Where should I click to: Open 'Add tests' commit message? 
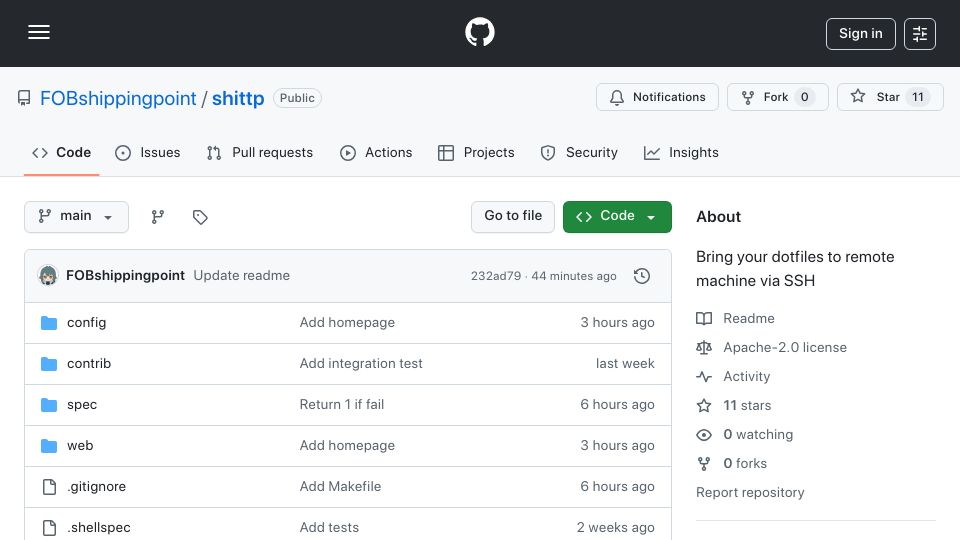tap(329, 528)
